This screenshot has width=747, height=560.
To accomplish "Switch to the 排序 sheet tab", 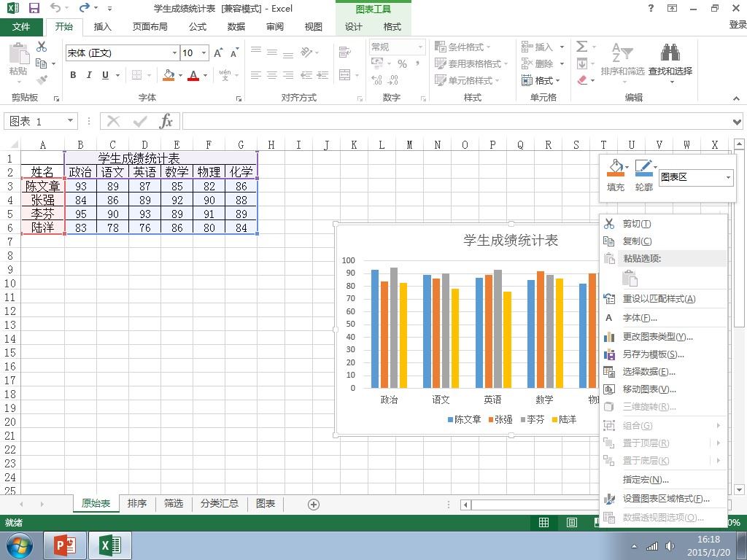I will click(136, 503).
